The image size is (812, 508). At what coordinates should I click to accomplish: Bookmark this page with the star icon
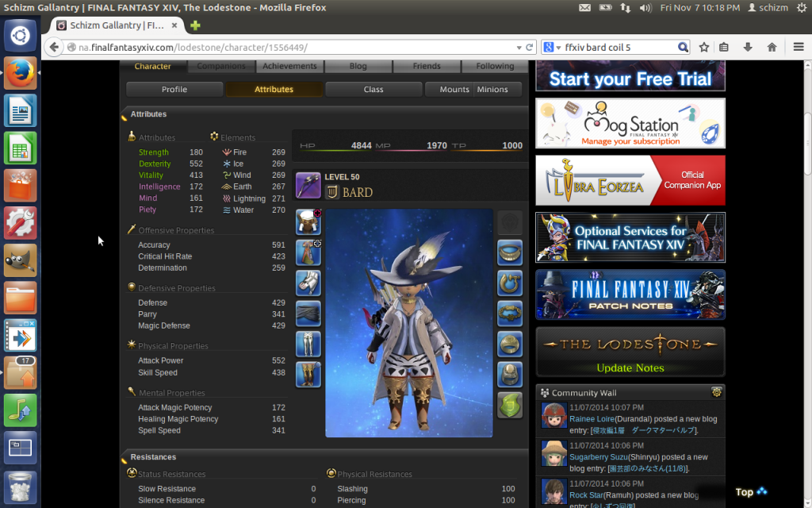(x=704, y=47)
